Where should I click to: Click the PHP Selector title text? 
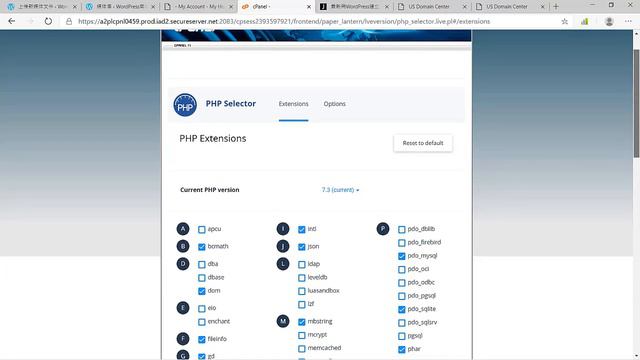231,104
